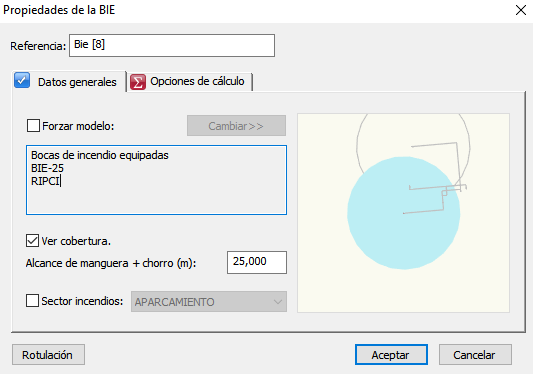Open the APARCAMIENTO sector dropdown
This screenshot has height=374, width=533.
click(209, 302)
